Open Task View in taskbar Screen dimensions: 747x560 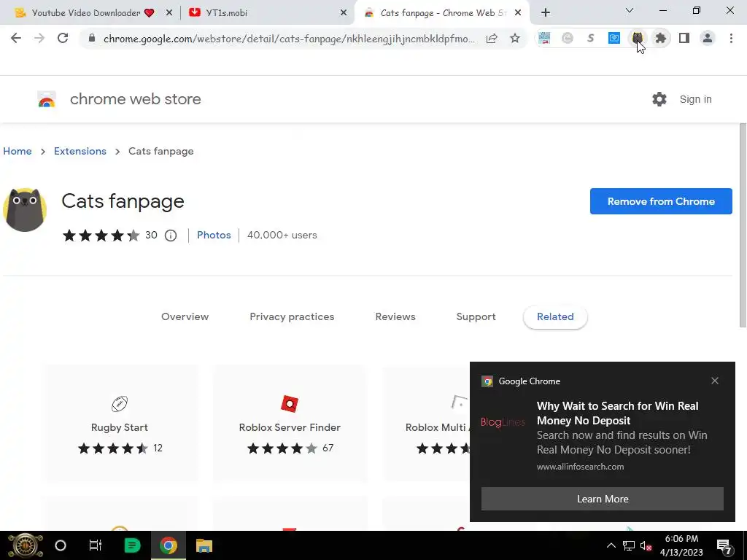(96, 545)
